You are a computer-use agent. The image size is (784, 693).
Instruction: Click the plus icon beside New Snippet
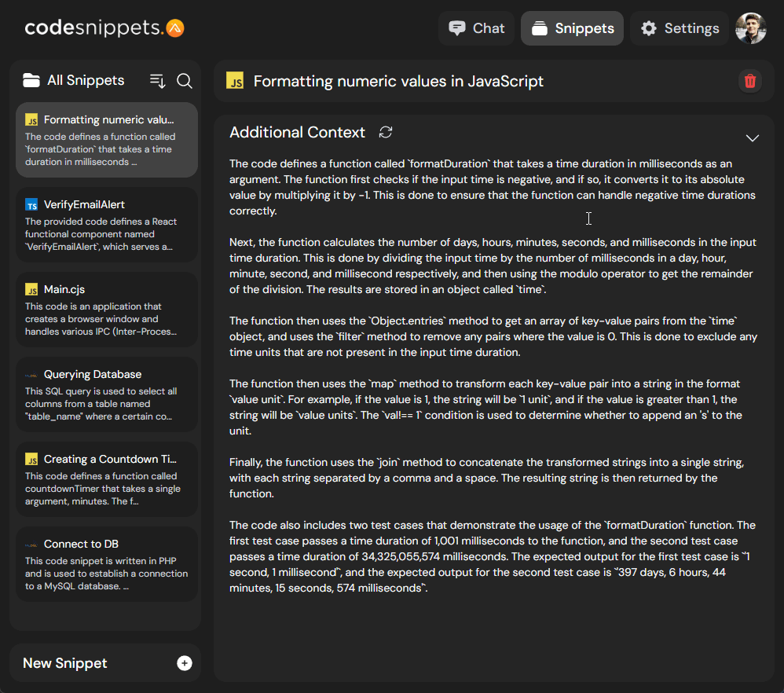(185, 663)
